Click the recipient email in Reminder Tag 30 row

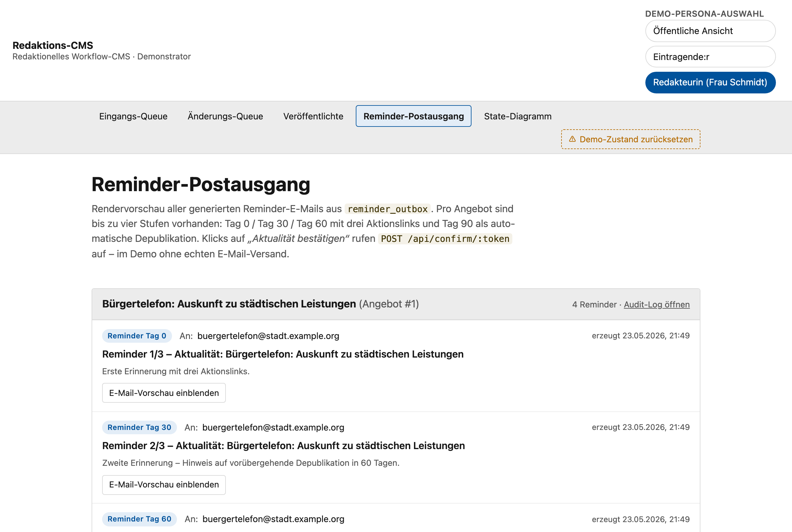point(273,427)
